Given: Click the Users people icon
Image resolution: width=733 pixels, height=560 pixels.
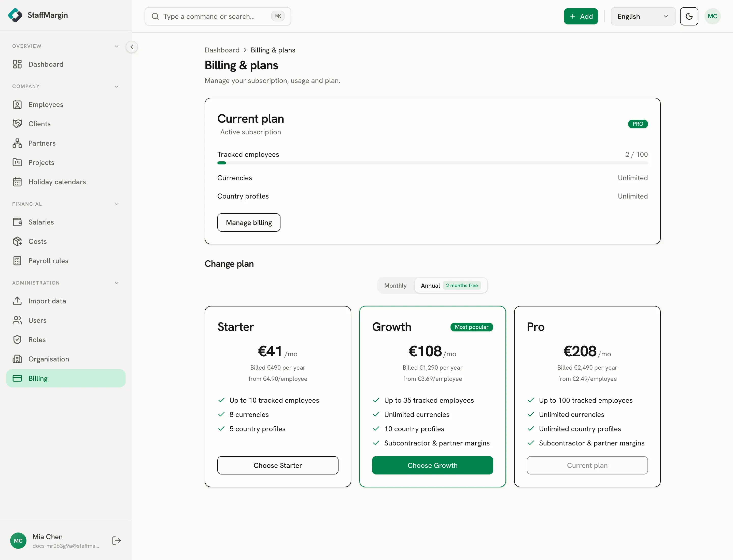Looking at the screenshot, I should point(17,320).
